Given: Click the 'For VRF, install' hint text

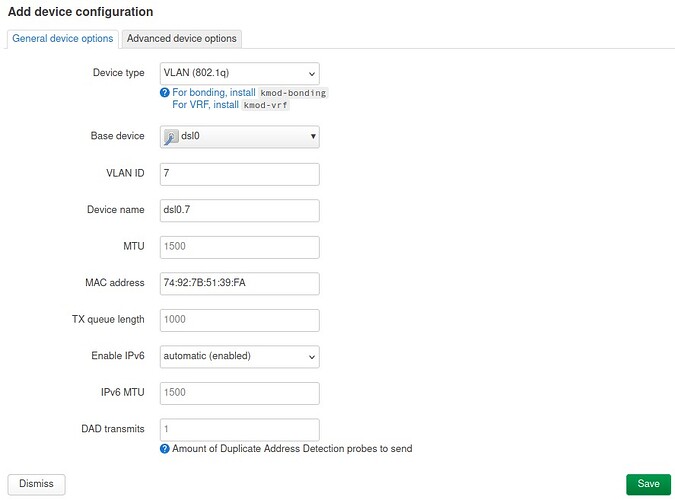Looking at the screenshot, I should (205, 105).
